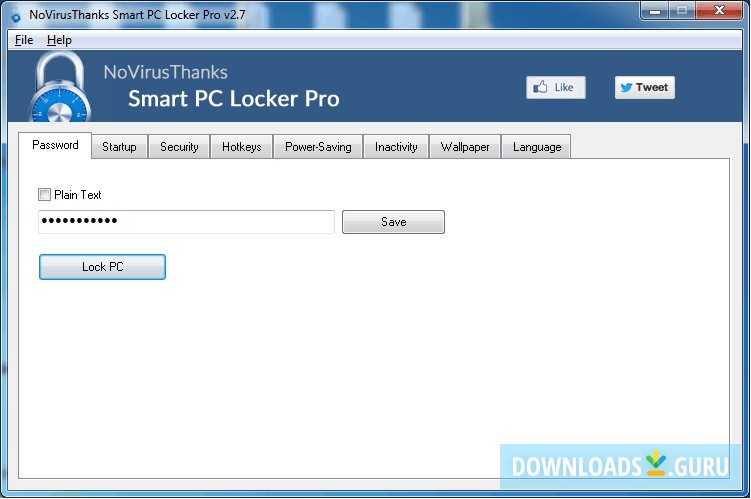Switch to the Startup tab

(119, 147)
